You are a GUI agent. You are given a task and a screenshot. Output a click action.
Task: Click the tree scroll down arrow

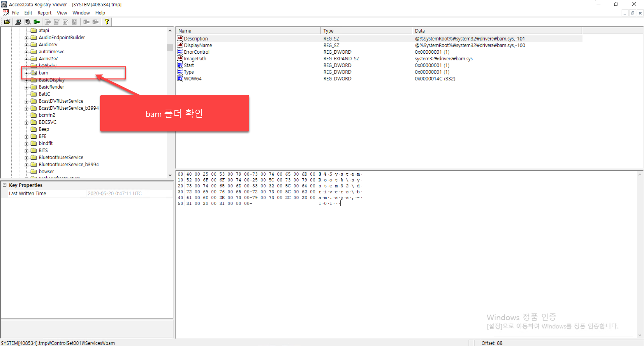(170, 175)
